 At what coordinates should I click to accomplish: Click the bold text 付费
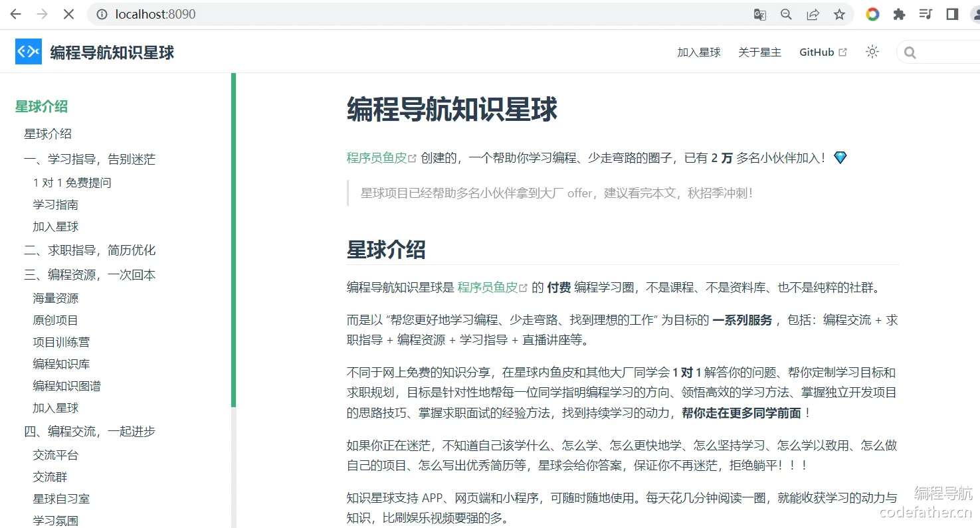(x=559, y=288)
